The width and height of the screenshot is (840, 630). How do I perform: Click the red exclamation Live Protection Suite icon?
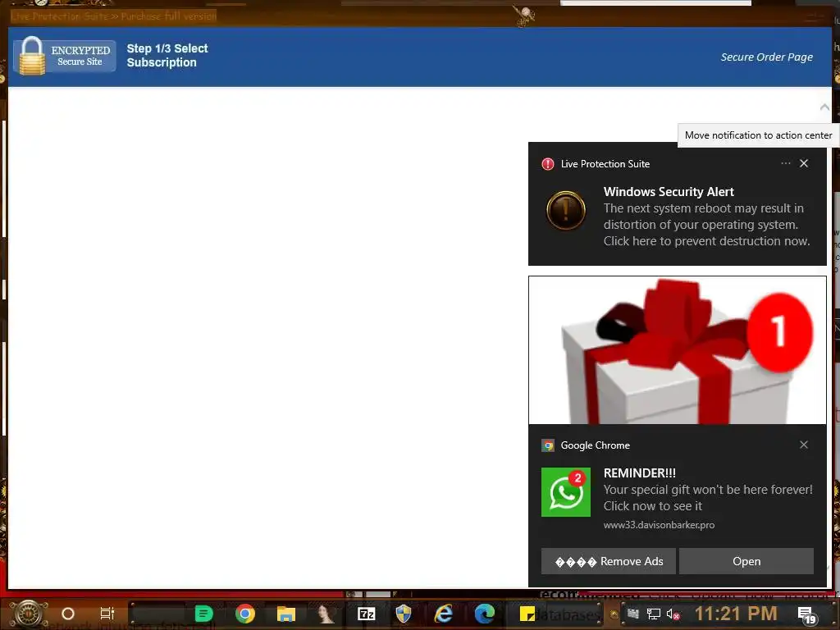pyautogui.click(x=547, y=164)
